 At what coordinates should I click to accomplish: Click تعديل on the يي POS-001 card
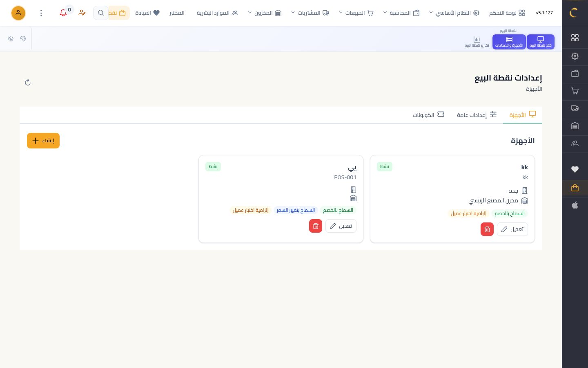(341, 226)
